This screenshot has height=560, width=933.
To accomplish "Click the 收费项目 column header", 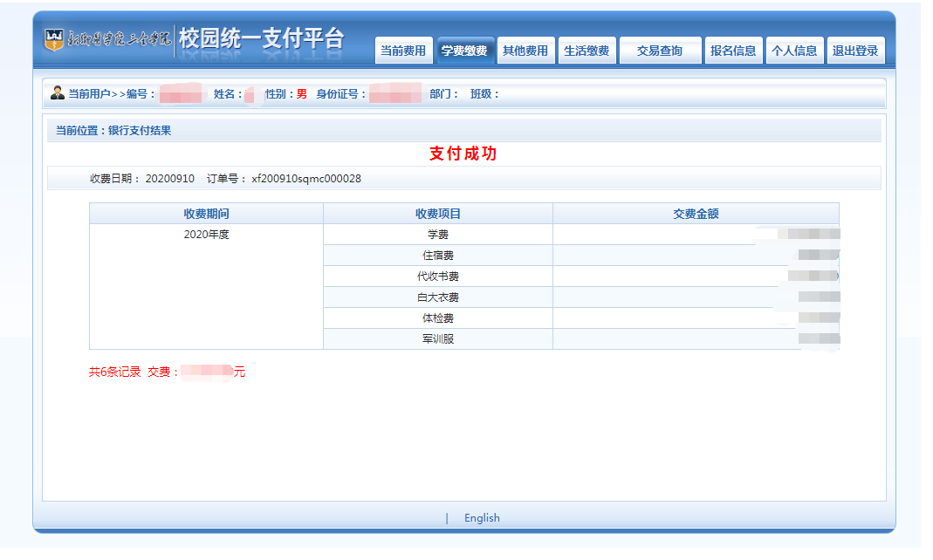I will pyautogui.click(x=438, y=214).
